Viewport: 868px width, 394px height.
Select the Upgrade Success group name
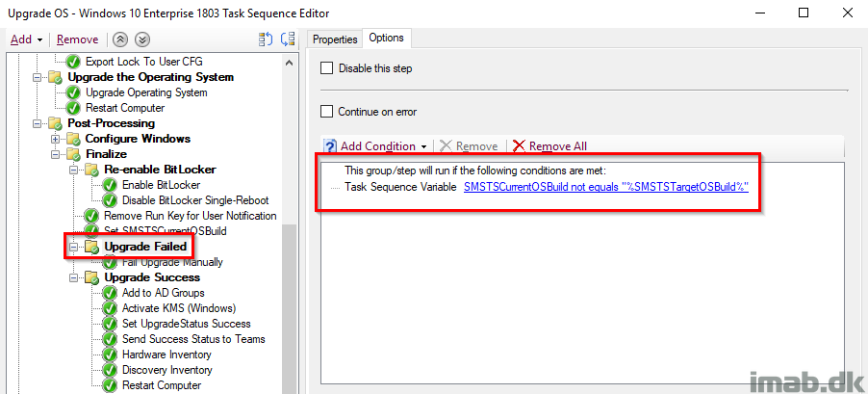(152, 277)
